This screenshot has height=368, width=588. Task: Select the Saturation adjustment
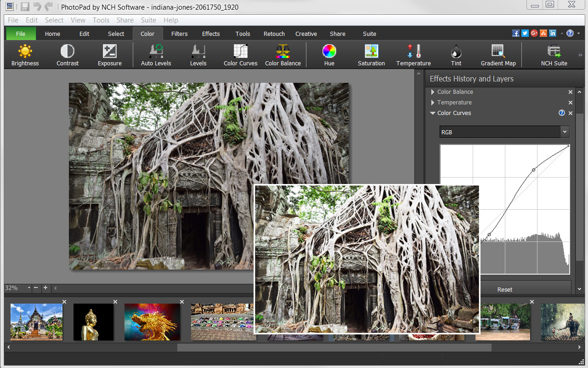coord(371,54)
